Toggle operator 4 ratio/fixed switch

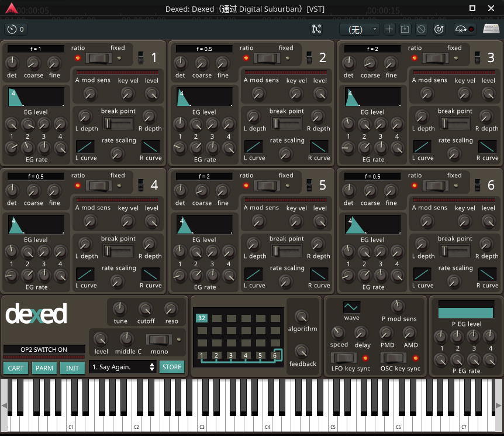(x=99, y=186)
